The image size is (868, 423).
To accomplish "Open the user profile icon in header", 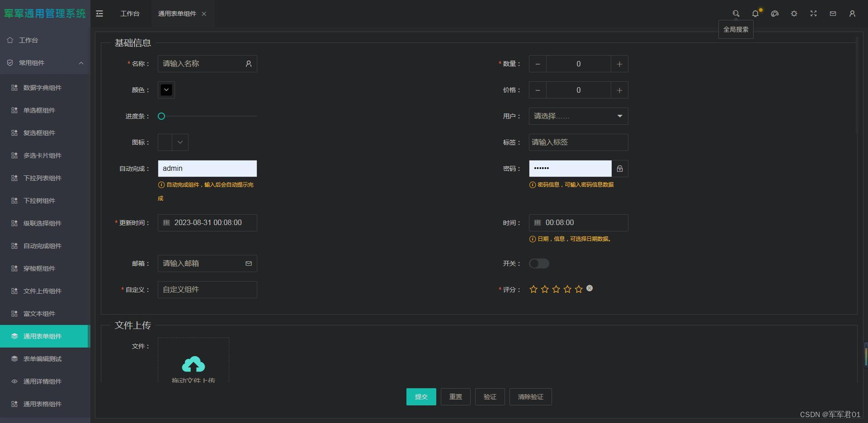I will 852,14.
